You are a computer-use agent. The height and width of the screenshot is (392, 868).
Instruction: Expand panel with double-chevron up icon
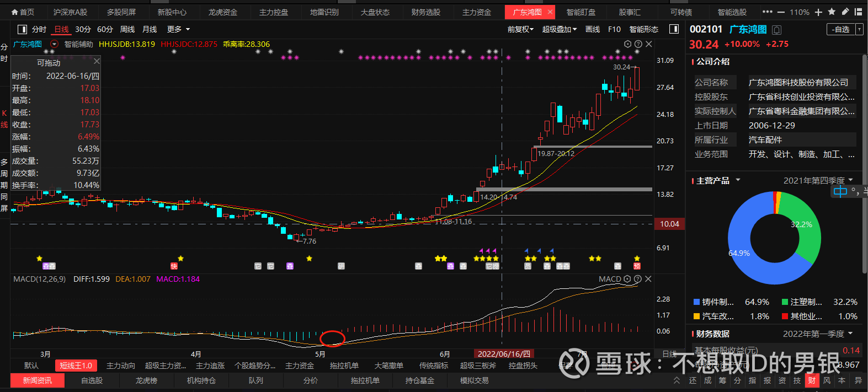[677, 380]
